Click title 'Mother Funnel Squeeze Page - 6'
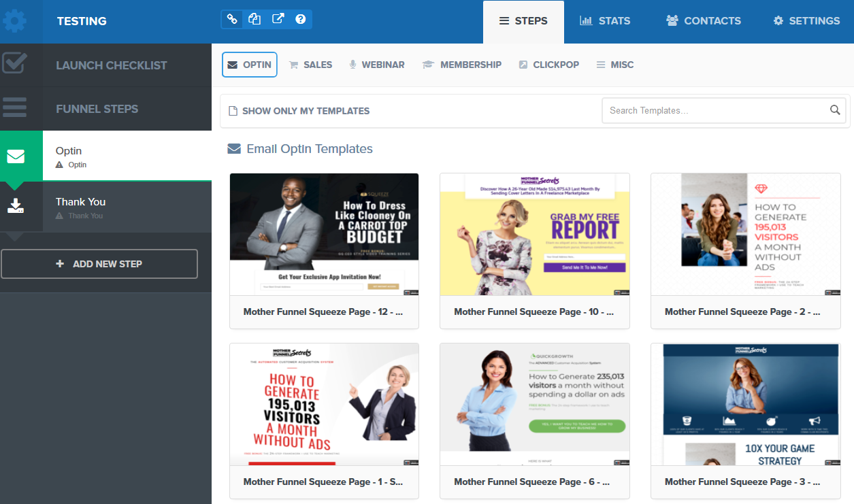 point(532,482)
